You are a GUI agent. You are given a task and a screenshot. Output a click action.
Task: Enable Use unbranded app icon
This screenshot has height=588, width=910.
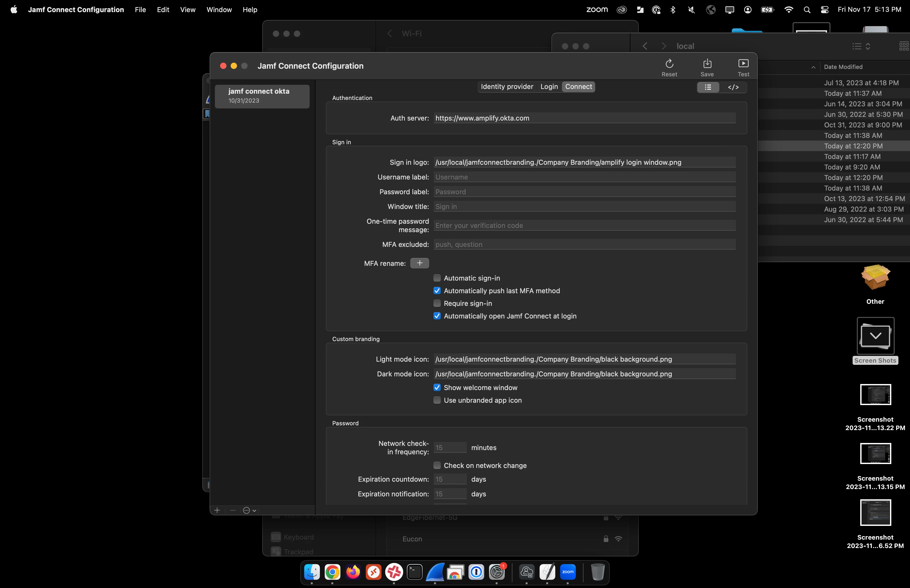(x=437, y=400)
